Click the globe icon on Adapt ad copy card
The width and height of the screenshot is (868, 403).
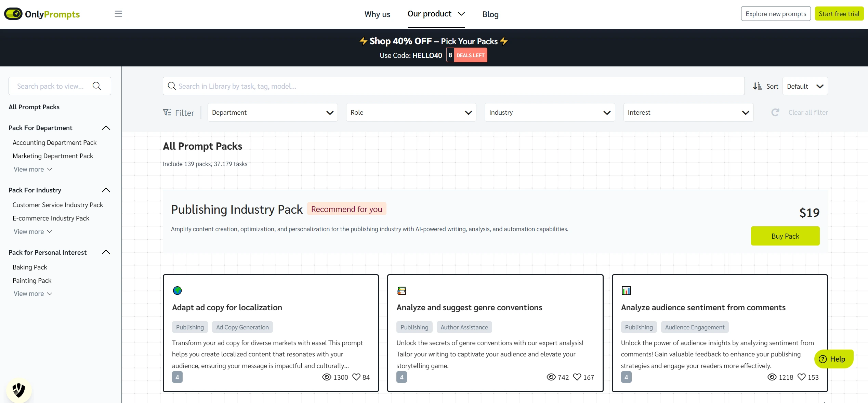tap(177, 290)
